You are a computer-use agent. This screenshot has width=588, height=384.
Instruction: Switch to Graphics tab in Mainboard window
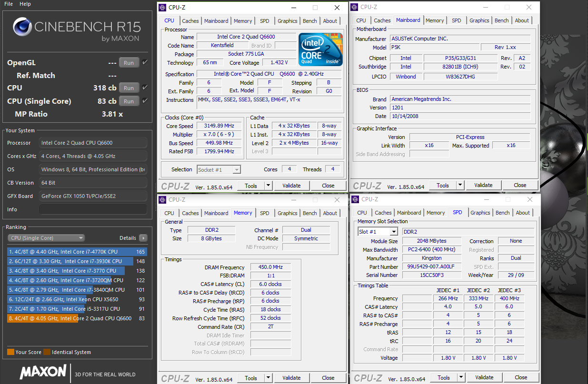(x=479, y=20)
